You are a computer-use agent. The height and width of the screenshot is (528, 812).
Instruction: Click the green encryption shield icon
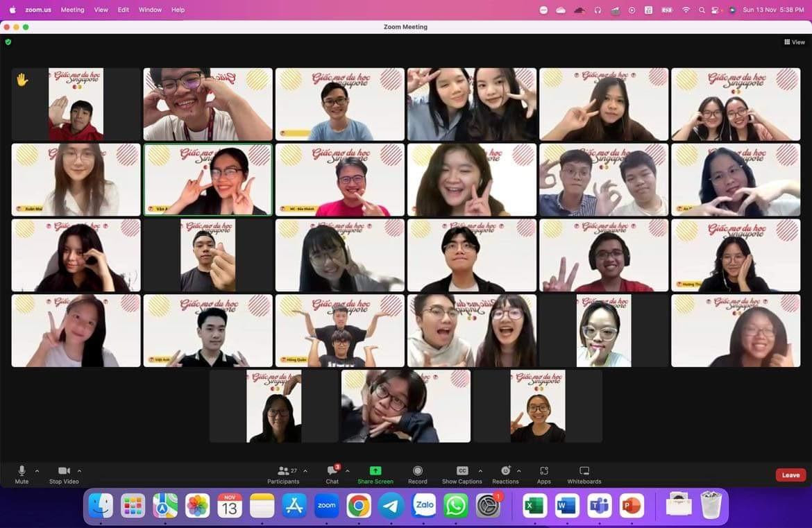[8, 42]
